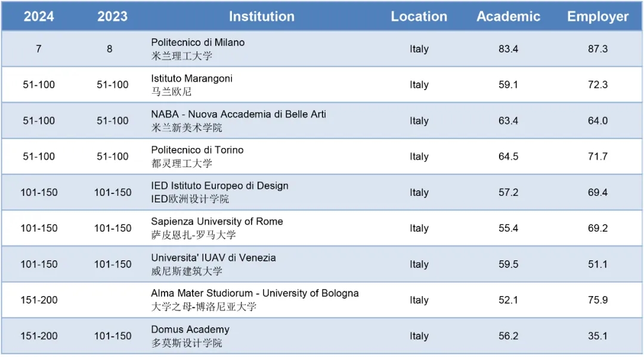Click the Location column header
644x357 pixels.
click(419, 17)
